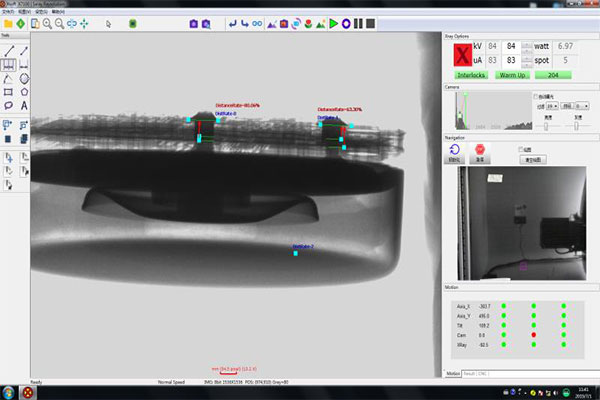Select the polygon shape tool
The width and height of the screenshot is (600, 400).
(24, 92)
